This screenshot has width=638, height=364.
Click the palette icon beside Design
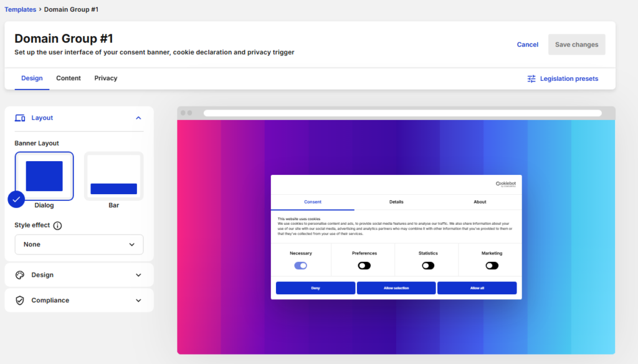coord(21,274)
